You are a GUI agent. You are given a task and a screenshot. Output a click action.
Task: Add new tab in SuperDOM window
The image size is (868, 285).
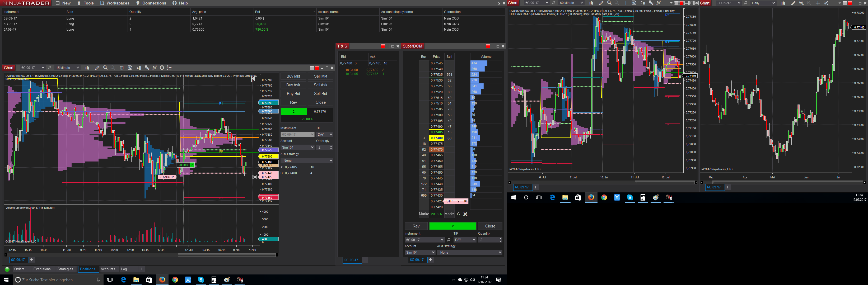click(x=431, y=260)
